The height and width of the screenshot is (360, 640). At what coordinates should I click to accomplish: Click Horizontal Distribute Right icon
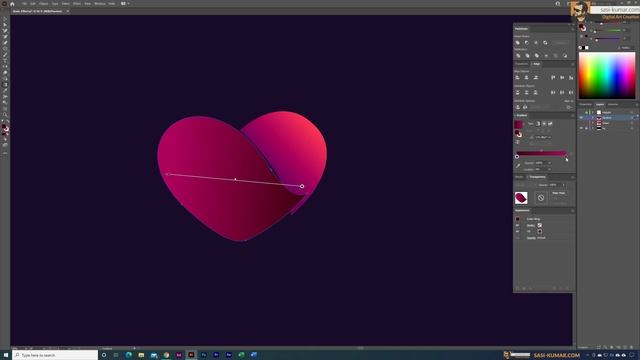pos(571,92)
